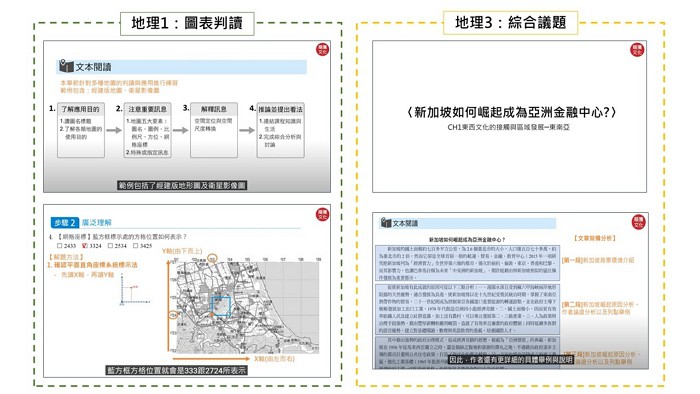Click the red logo on 文本閱讀 flowchart slide
Screen dimensions: 700x394
point(322,50)
